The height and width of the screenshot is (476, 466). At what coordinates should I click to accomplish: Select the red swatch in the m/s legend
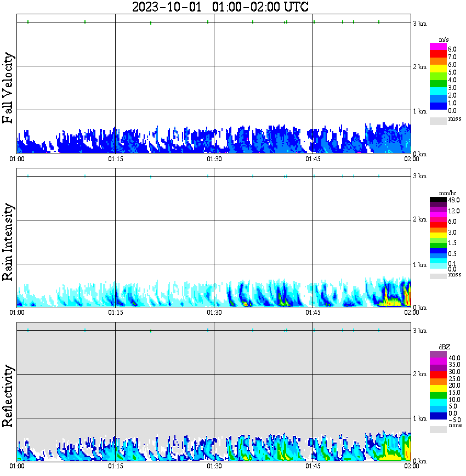point(438,54)
